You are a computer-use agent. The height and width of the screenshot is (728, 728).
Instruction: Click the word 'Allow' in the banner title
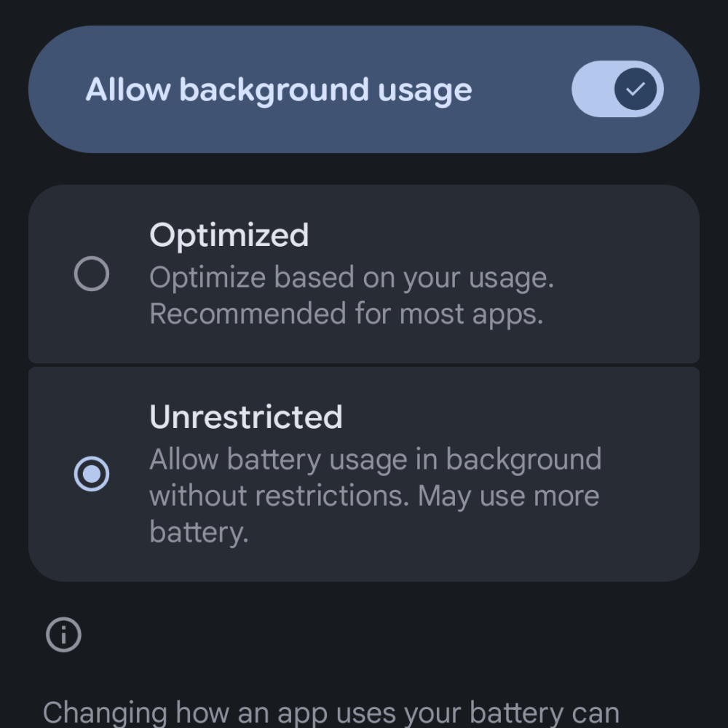(127, 90)
